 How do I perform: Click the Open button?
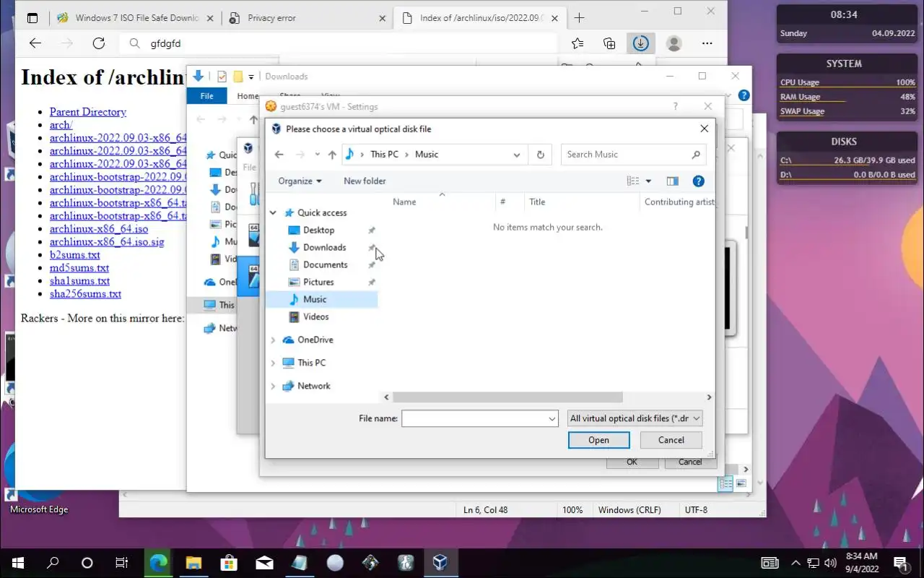point(598,440)
